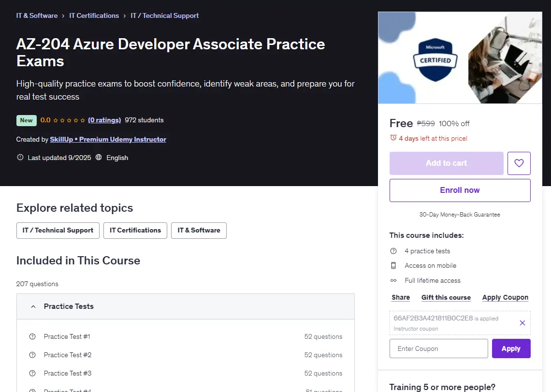Open IT / Technical Support breadcrumb link

pos(164,15)
